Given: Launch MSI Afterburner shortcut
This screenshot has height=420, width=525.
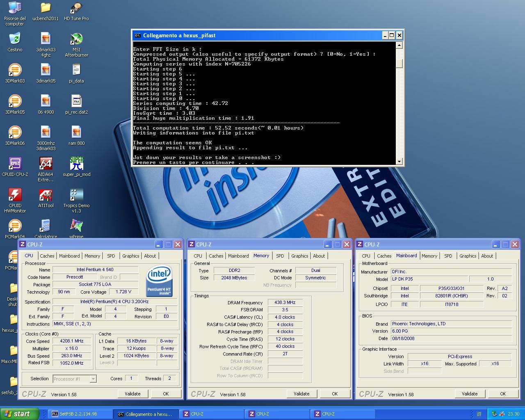Looking at the screenshot, I should pos(76,45).
